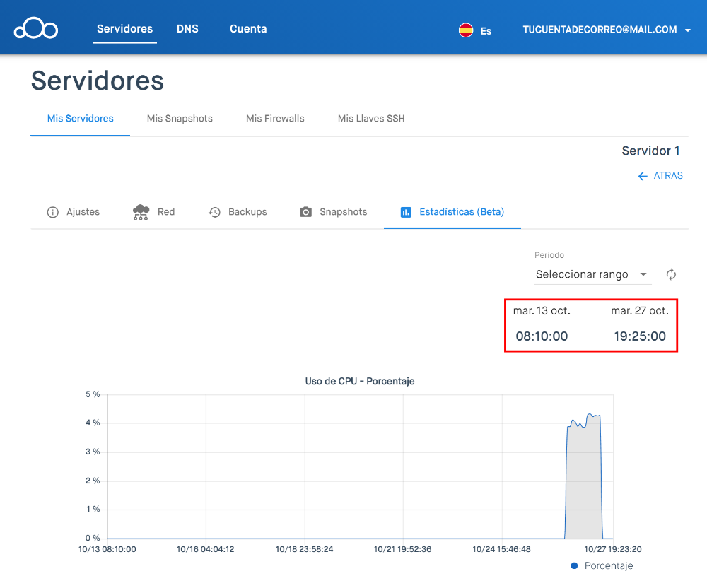Click the cloud logo in the header
This screenshot has height=588, width=707.
click(36, 29)
